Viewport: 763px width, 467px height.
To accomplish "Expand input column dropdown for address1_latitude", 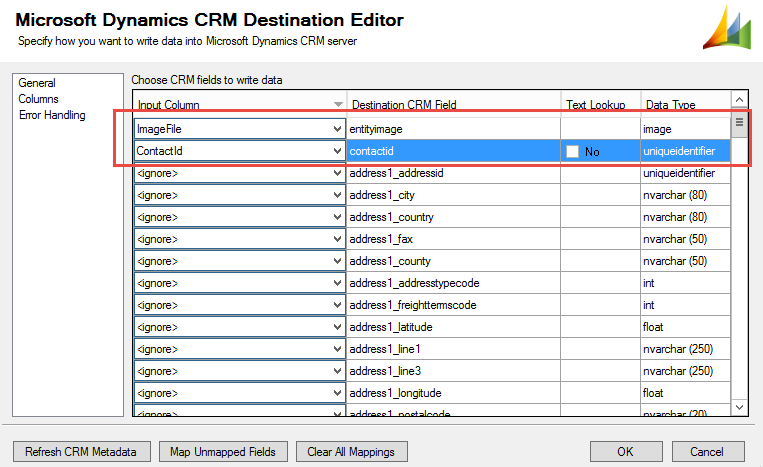I will 337,327.
